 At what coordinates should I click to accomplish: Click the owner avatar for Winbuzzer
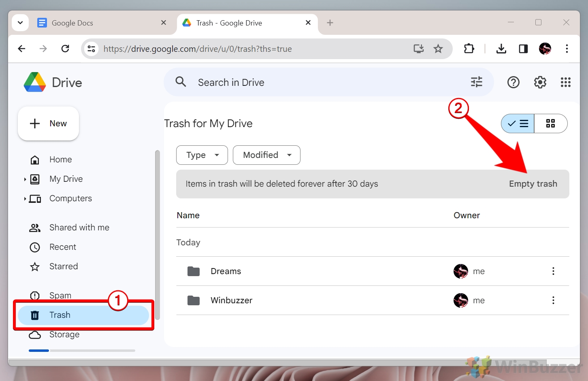coord(461,300)
